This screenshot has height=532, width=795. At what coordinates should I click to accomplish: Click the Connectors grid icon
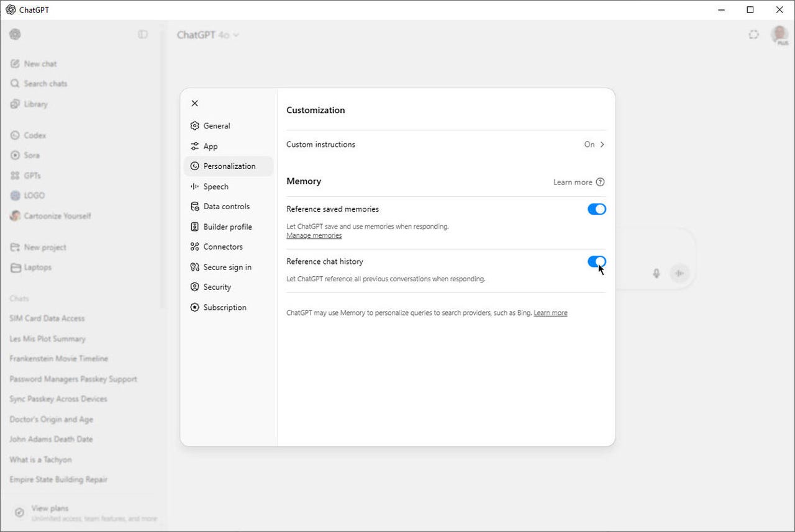tap(195, 246)
